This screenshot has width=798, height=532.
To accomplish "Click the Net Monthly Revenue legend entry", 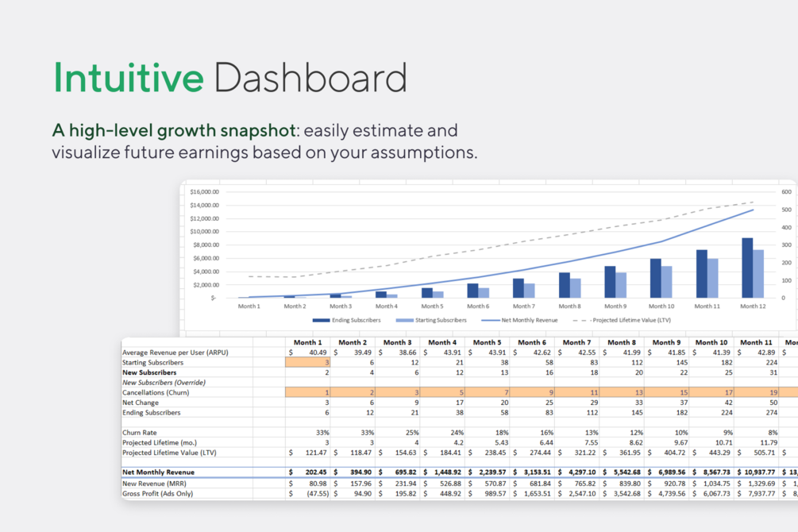I will 519,320.
